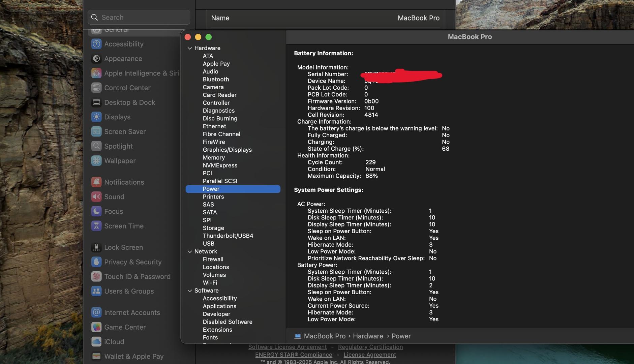The width and height of the screenshot is (634, 364).
Task: Select Sound speaker icon
Action: tap(96, 197)
